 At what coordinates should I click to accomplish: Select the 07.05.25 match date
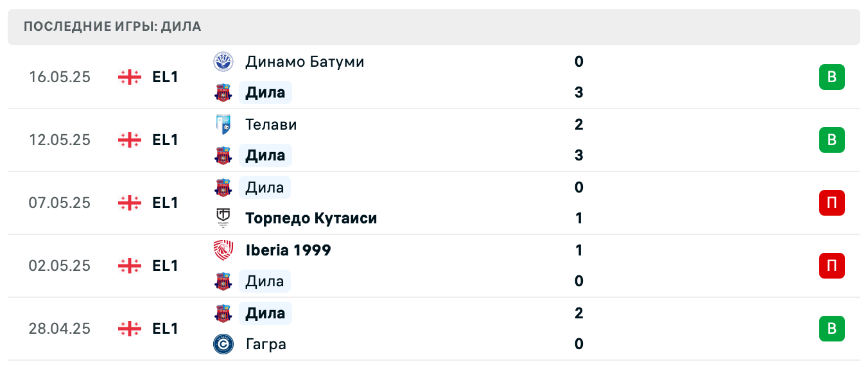60,203
